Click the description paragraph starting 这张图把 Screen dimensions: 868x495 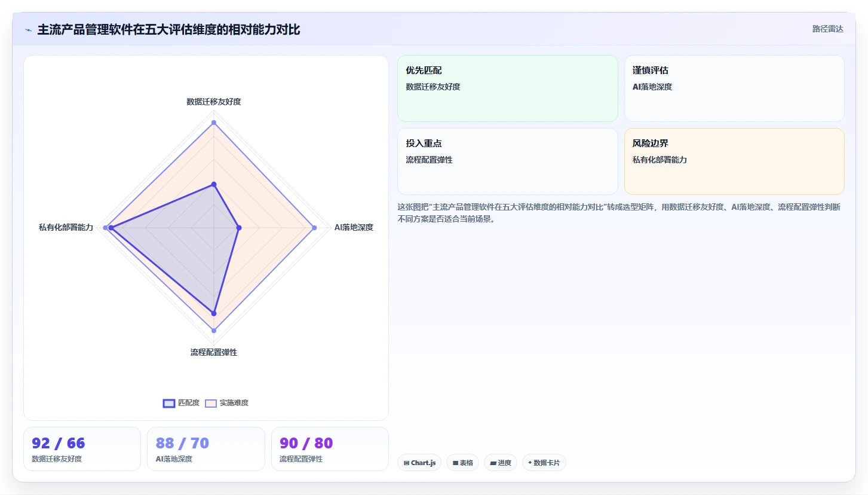pos(619,213)
